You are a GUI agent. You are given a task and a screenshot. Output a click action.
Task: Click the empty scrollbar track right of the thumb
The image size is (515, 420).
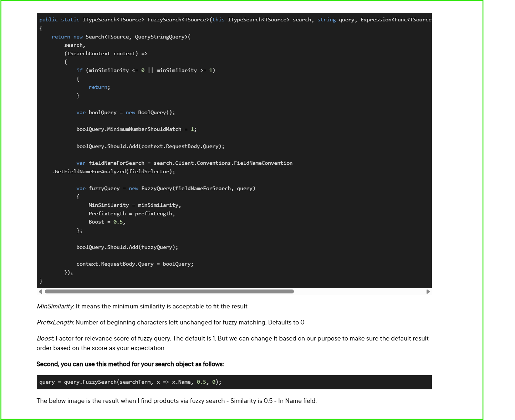pyautogui.click(x=360, y=292)
